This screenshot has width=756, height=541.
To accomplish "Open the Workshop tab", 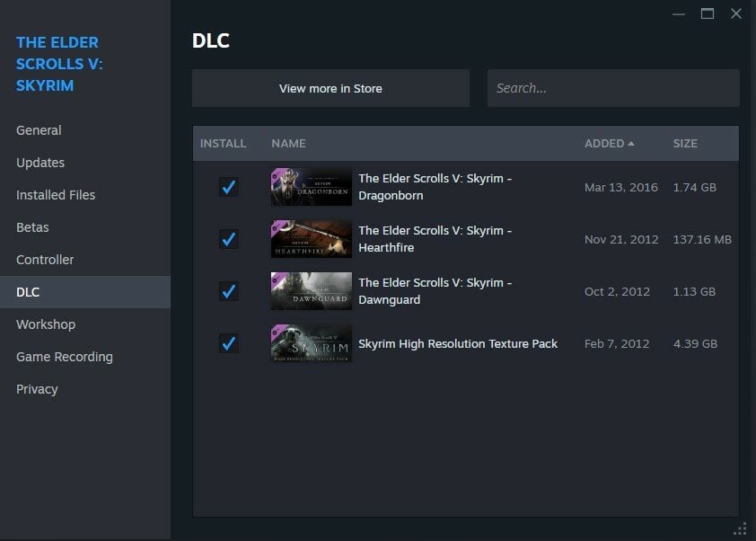I will (85, 324).
